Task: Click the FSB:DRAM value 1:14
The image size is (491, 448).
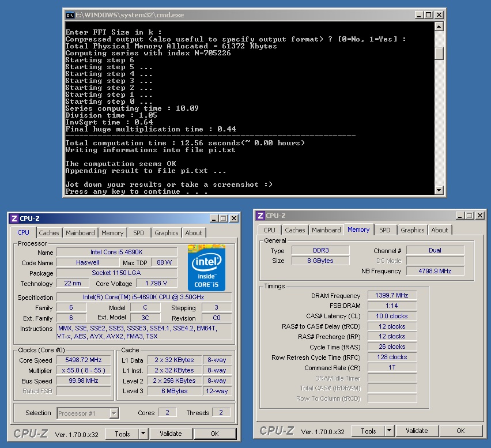Action: pos(392,306)
